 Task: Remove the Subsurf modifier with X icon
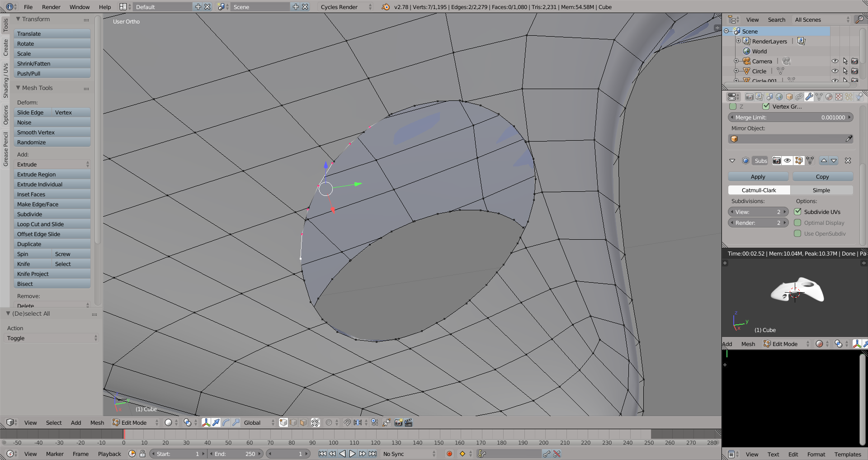point(848,161)
